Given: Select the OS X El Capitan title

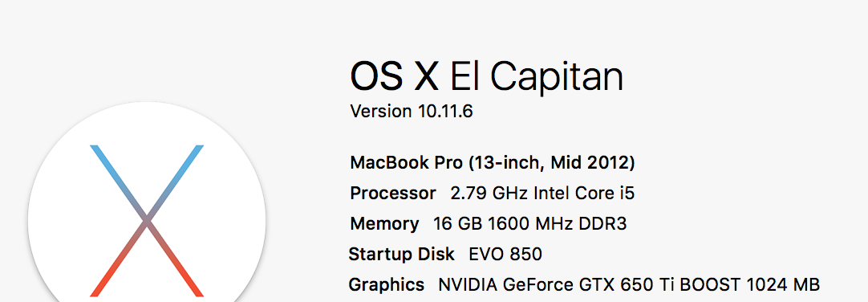Looking at the screenshot, I should (487, 76).
